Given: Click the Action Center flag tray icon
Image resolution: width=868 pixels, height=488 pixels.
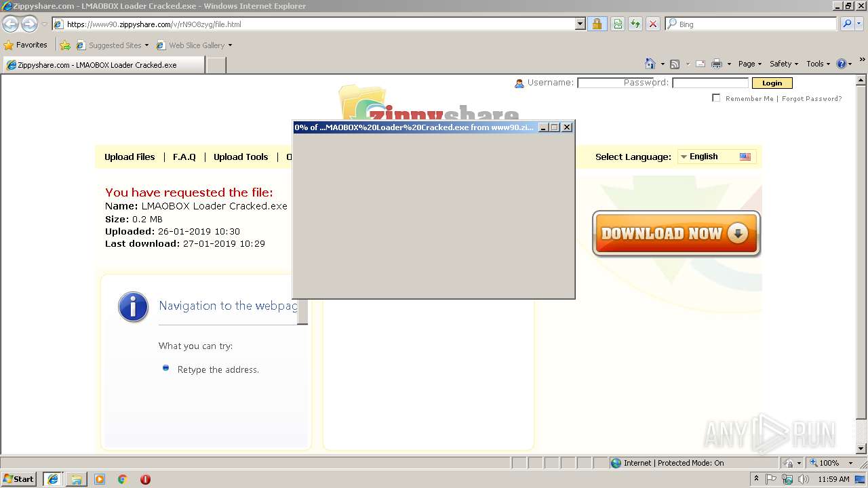Looking at the screenshot, I should (x=771, y=479).
